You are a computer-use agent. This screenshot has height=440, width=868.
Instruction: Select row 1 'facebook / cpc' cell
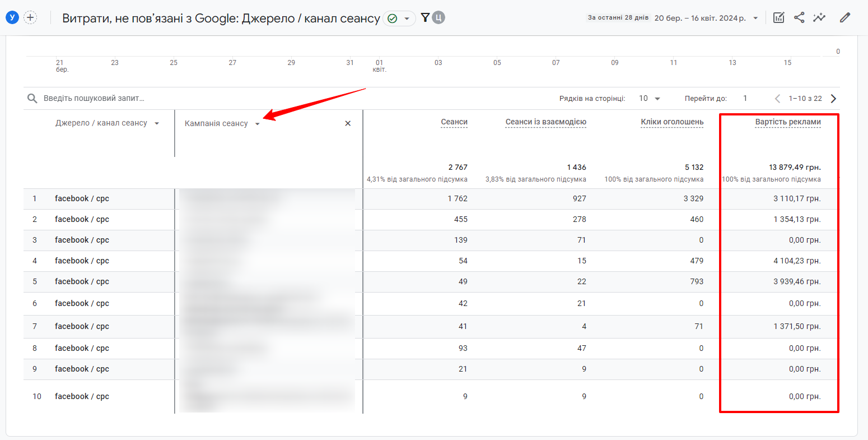(x=82, y=198)
